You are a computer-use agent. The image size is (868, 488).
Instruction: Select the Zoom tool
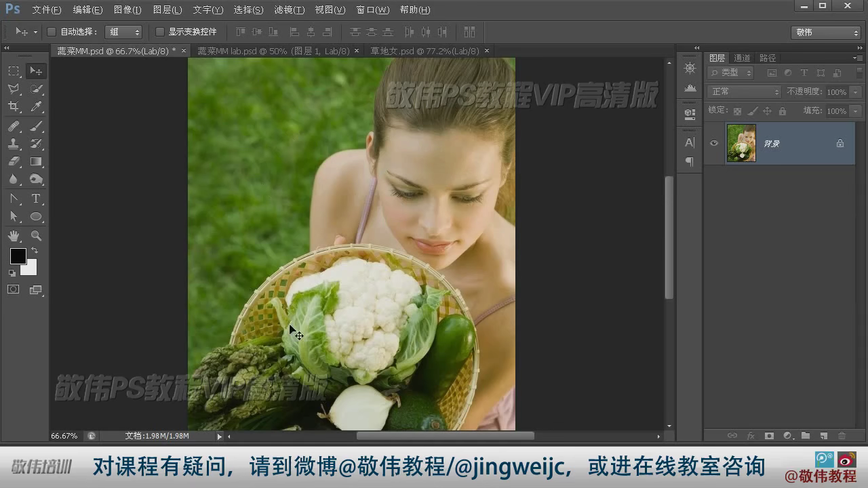click(x=36, y=236)
